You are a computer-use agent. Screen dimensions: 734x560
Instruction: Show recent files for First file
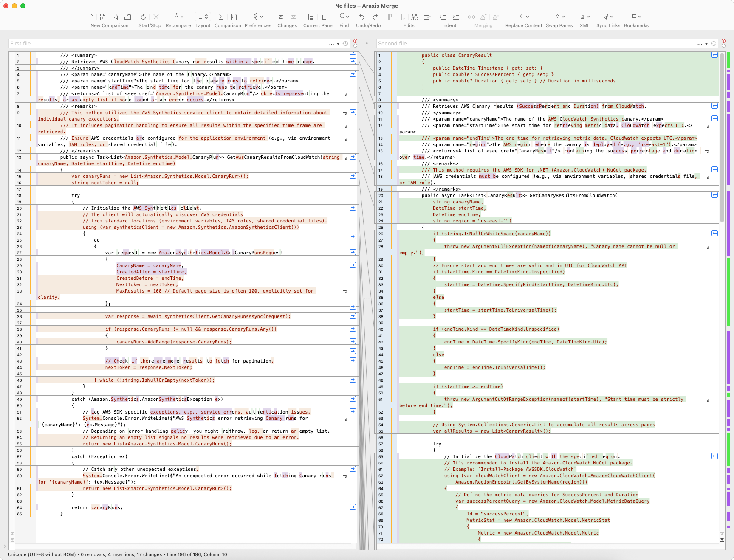coord(338,44)
